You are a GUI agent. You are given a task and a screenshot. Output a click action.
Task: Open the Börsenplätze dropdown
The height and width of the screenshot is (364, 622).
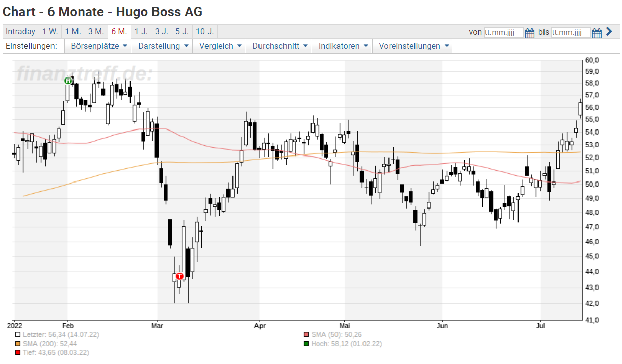(98, 46)
